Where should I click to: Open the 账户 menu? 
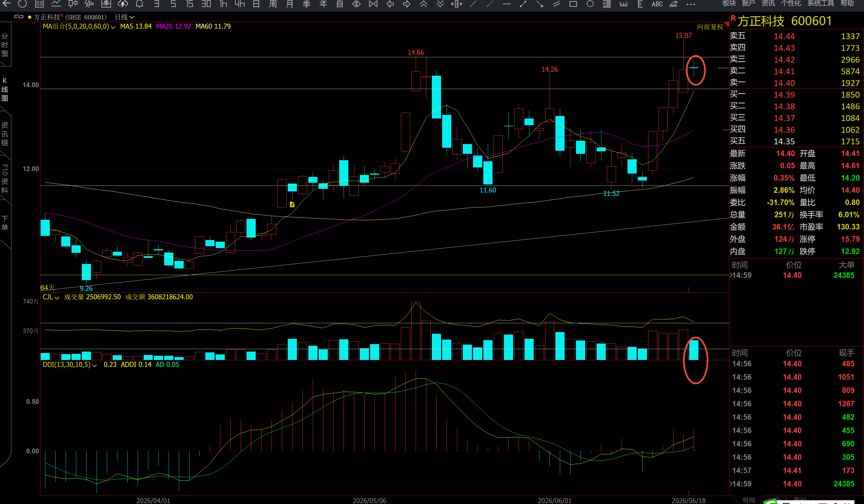pos(749,3)
